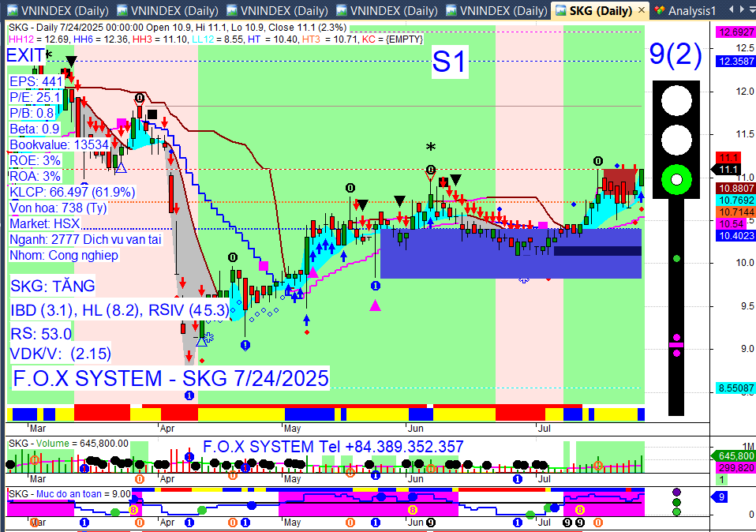Click the Market: HSX text
This screenshot has height=532, width=756.
tap(45, 224)
